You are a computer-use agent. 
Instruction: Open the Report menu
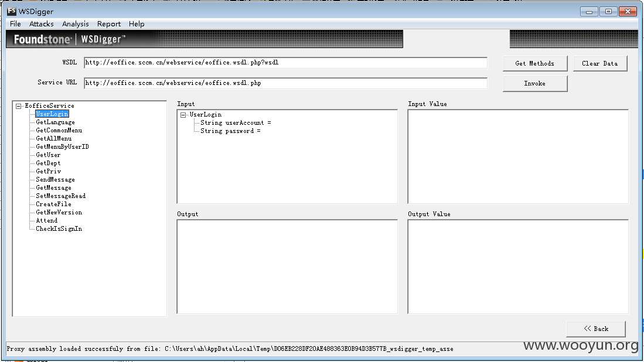(109, 24)
